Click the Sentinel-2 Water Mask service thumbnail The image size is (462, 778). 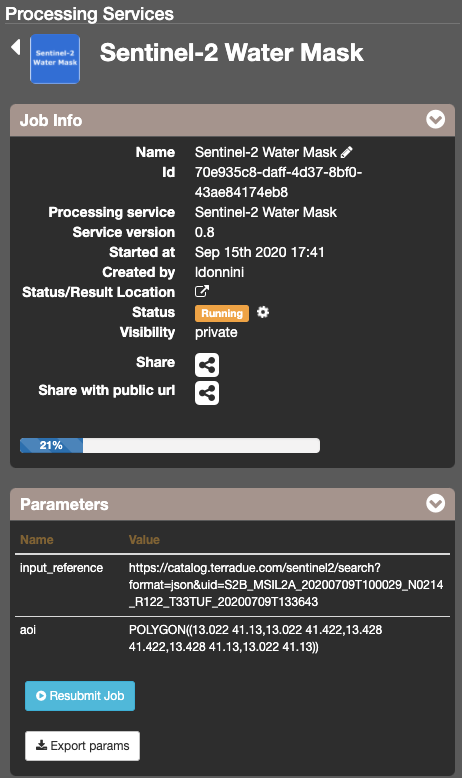click(55, 59)
